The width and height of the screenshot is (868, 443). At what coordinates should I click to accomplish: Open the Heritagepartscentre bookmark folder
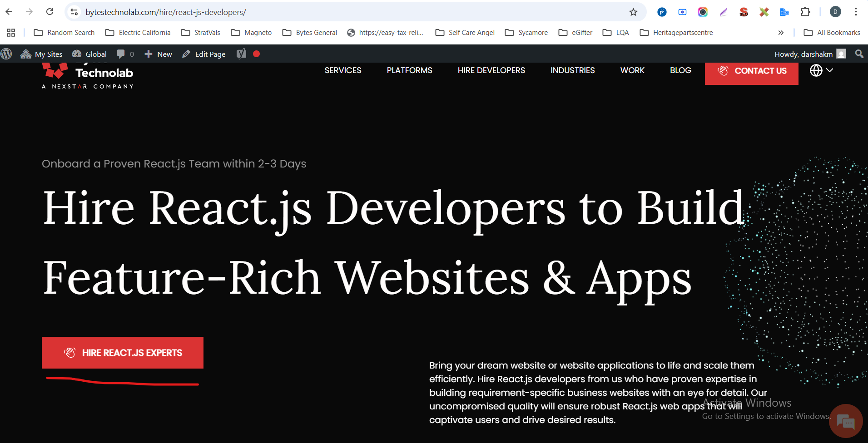click(x=676, y=33)
